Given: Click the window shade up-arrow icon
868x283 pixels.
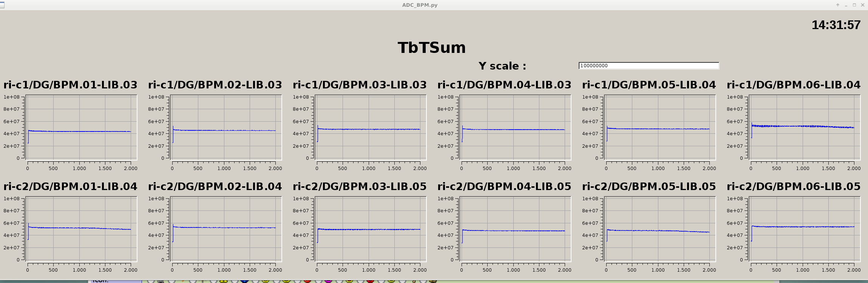Looking at the screenshot, I should pyautogui.click(x=837, y=5).
